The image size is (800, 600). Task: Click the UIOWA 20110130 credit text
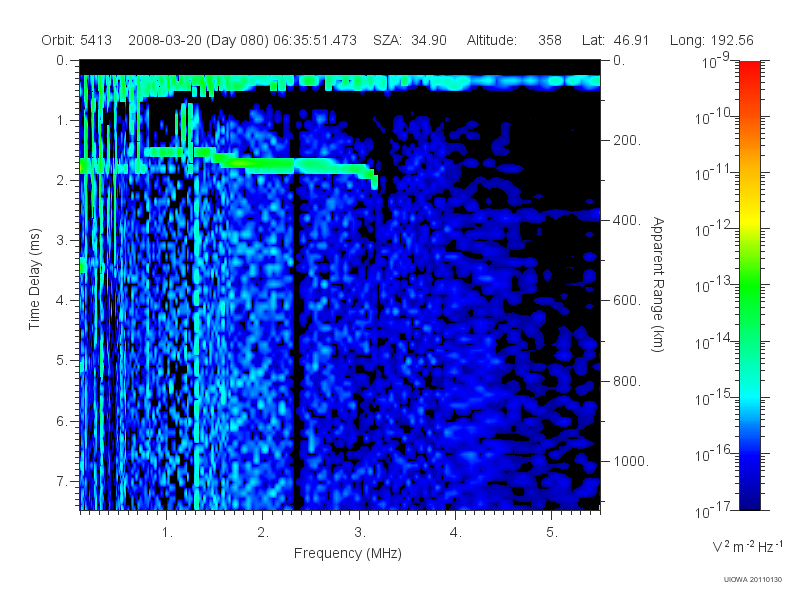[x=753, y=579]
